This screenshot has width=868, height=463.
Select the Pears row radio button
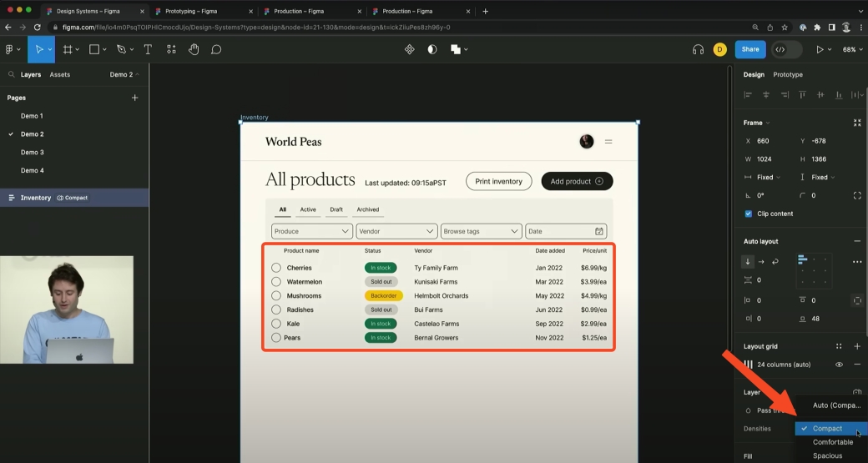point(276,337)
